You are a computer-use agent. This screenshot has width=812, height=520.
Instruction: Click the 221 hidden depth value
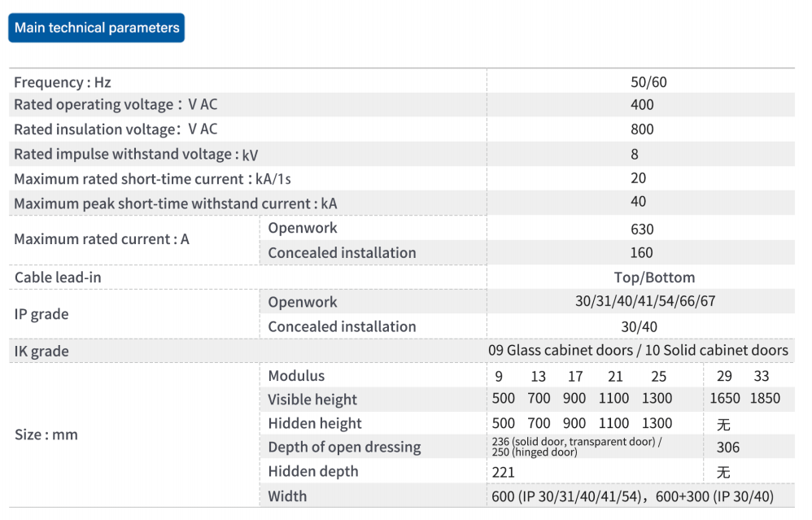click(503, 472)
